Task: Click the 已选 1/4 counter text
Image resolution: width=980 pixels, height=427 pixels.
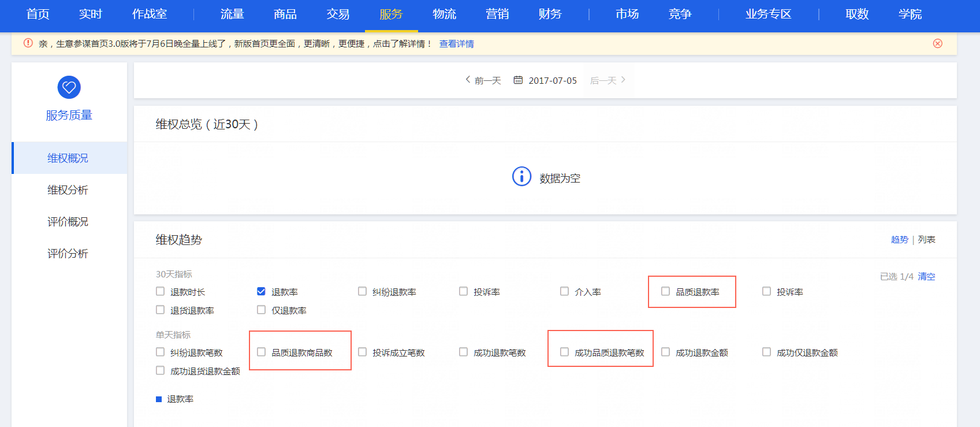Action: point(896,276)
